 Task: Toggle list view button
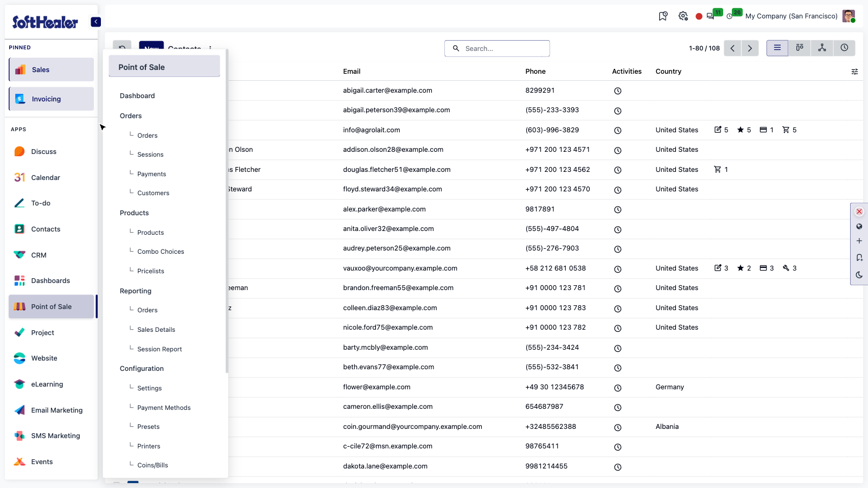(x=777, y=48)
